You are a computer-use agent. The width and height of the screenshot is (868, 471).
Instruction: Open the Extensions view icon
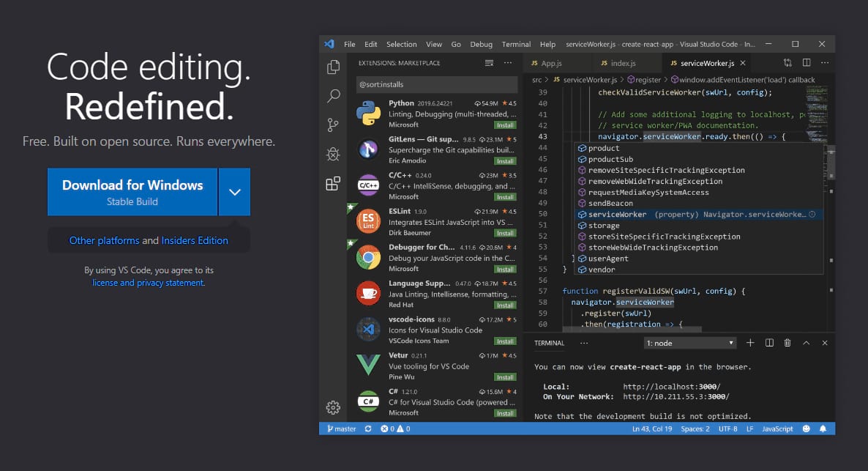[x=333, y=184]
